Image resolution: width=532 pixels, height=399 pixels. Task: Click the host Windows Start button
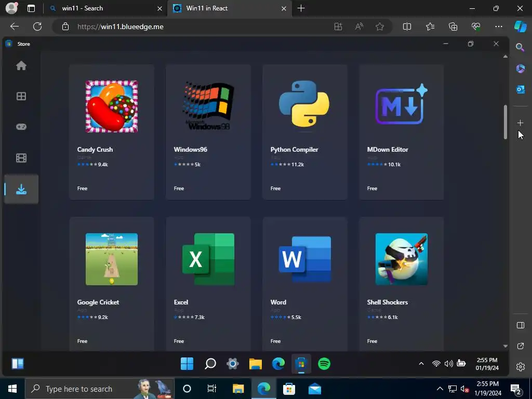point(12,389)
